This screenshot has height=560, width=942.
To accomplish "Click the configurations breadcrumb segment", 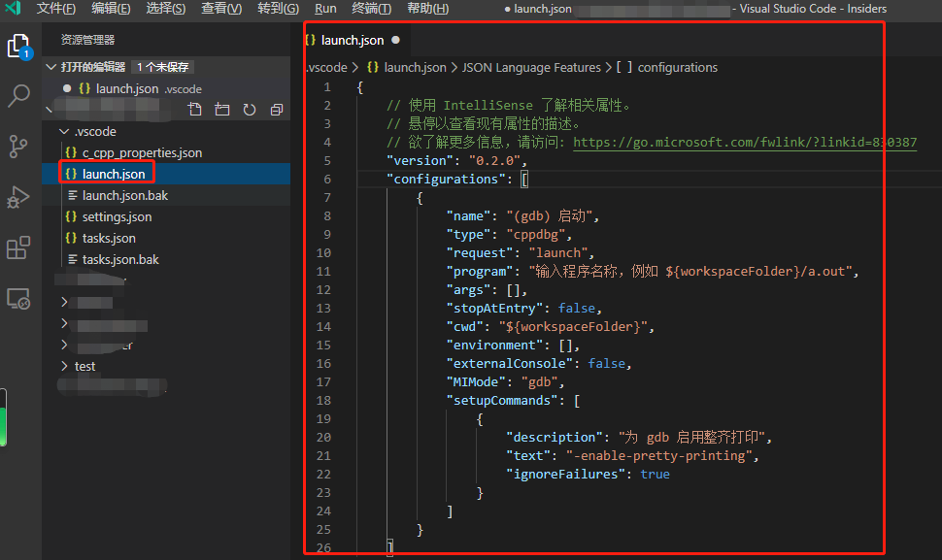I will [x=677, y=67].
